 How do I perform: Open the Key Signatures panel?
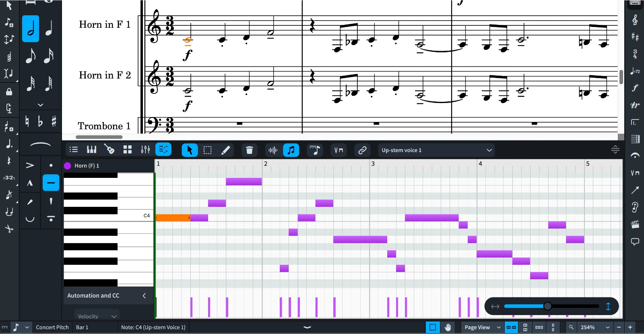635,37
